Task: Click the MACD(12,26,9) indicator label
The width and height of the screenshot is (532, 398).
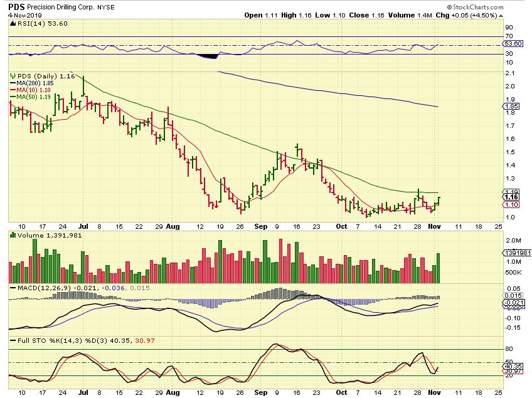Action: (44, 288)
